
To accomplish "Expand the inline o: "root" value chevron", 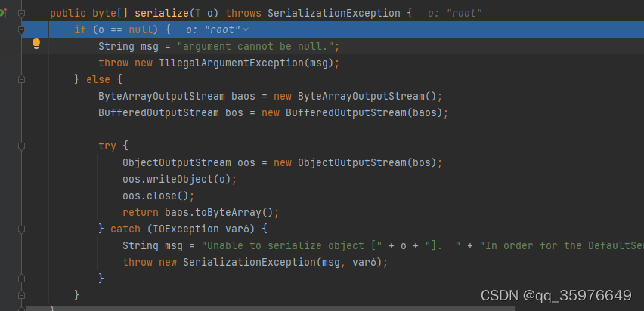I will pyautogui.click(x=246, y=29).
